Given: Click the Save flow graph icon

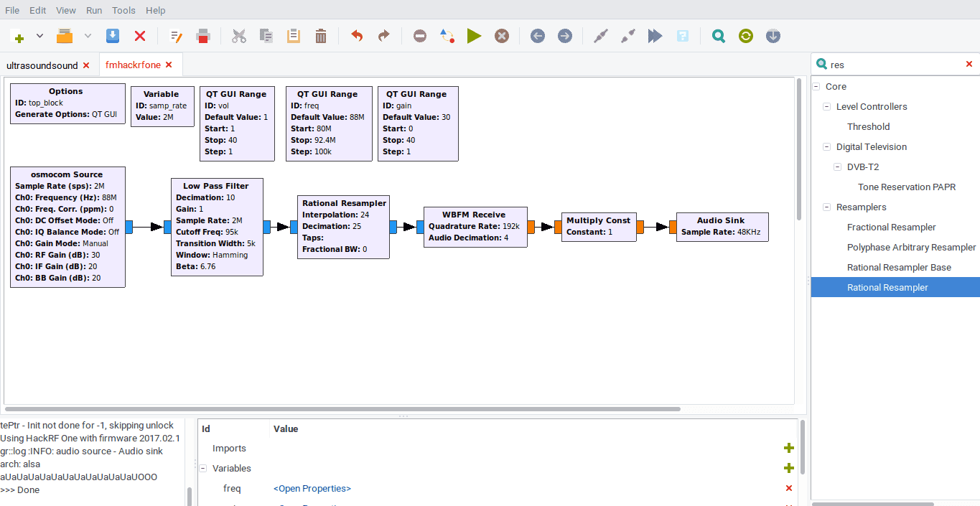Looking at the screenshot, I should tap(113, 36).
